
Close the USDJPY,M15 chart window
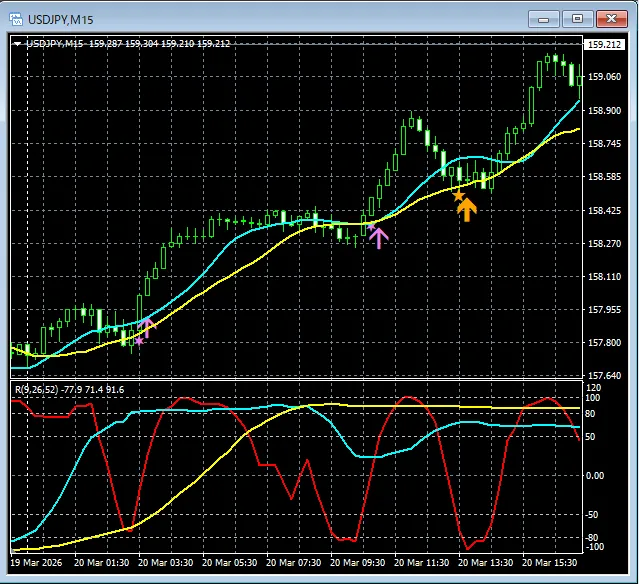[609, 18]
